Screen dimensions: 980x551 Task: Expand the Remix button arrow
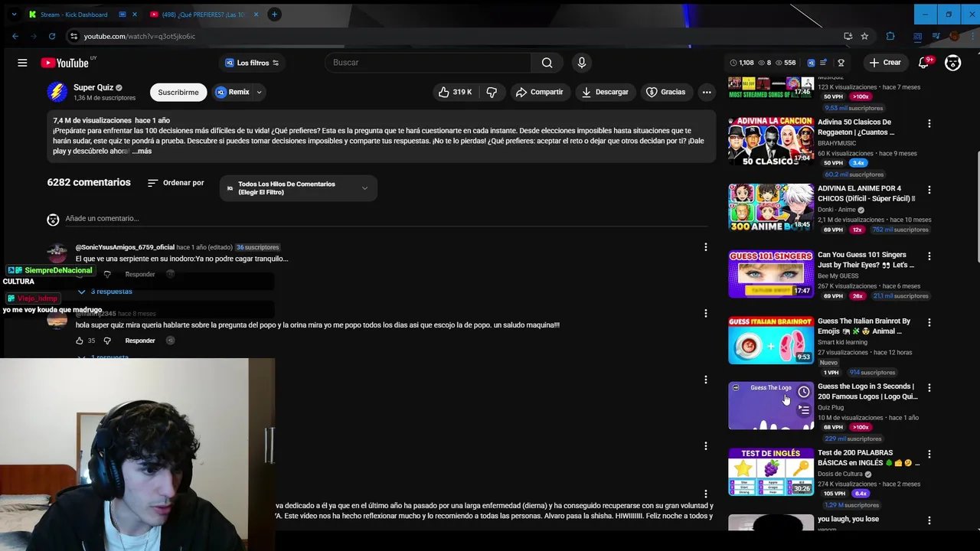pos(259,92)
